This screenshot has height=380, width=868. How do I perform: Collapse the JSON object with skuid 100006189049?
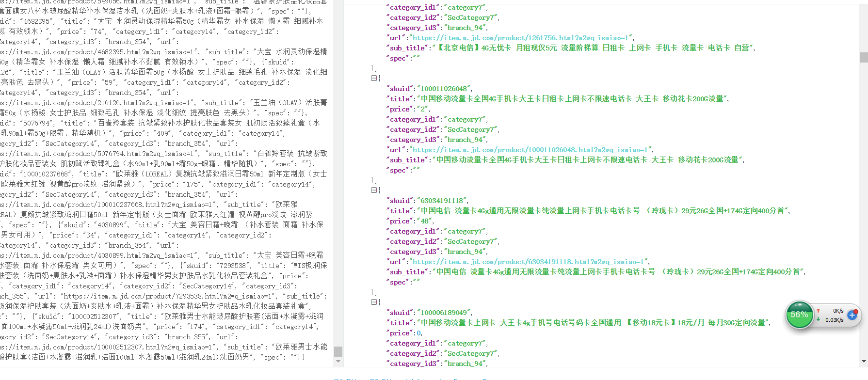374,302
